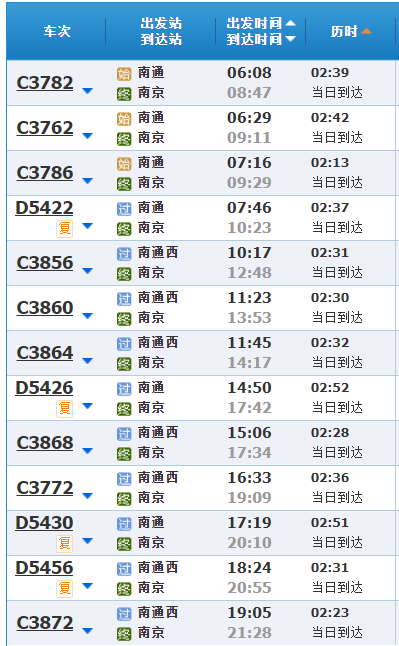Sort by arrival time descending arrow
The width and height of the screenshot is (399, 646).
click(290, 39)
